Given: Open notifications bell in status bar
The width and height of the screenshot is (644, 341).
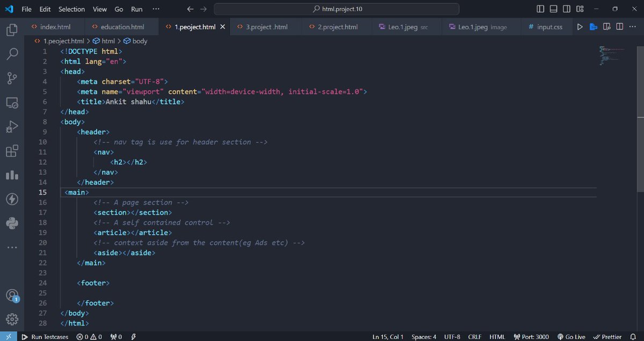Looking at the screenshot, I should (x=633, y=337).
